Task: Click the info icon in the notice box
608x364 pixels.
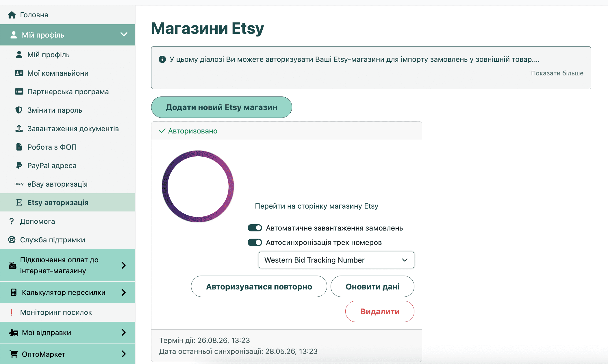Action: point(162,59)
